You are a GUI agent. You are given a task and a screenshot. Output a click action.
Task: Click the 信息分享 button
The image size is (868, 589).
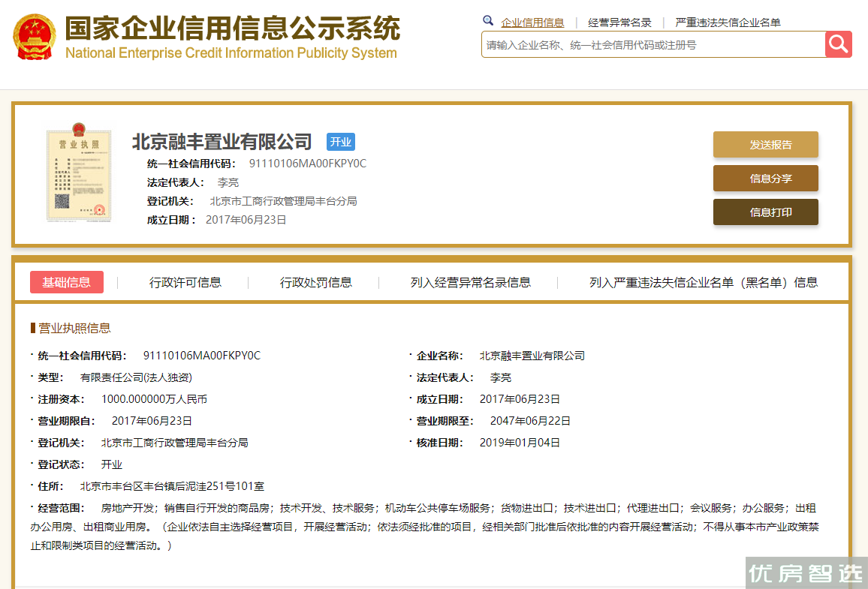[x=766, y=178]
